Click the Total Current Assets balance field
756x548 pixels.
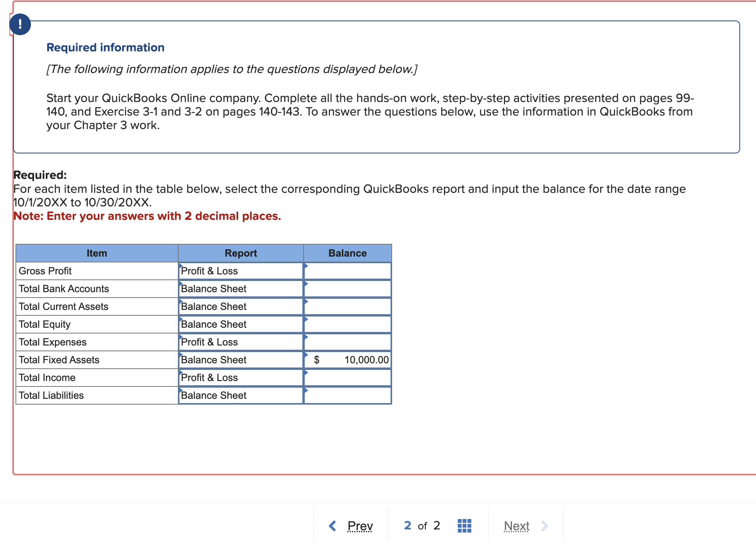[x=348, y=306]
